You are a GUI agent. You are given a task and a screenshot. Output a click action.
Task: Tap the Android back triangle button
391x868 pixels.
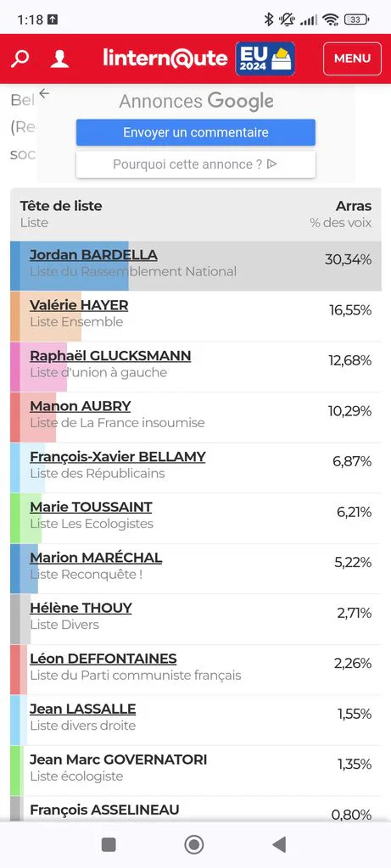tap(280, 845)
